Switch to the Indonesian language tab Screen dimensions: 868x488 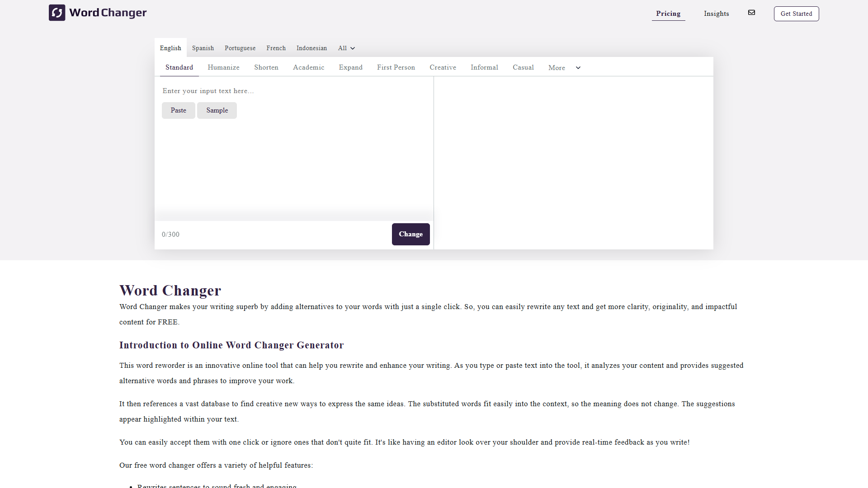pyautogui.click(x=311, y=48)
